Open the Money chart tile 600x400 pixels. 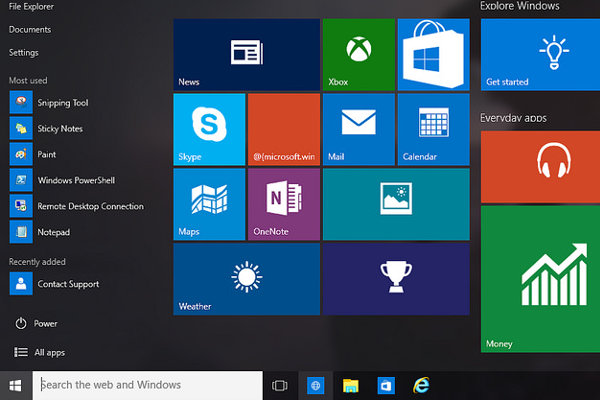click(x=540, y=279)
